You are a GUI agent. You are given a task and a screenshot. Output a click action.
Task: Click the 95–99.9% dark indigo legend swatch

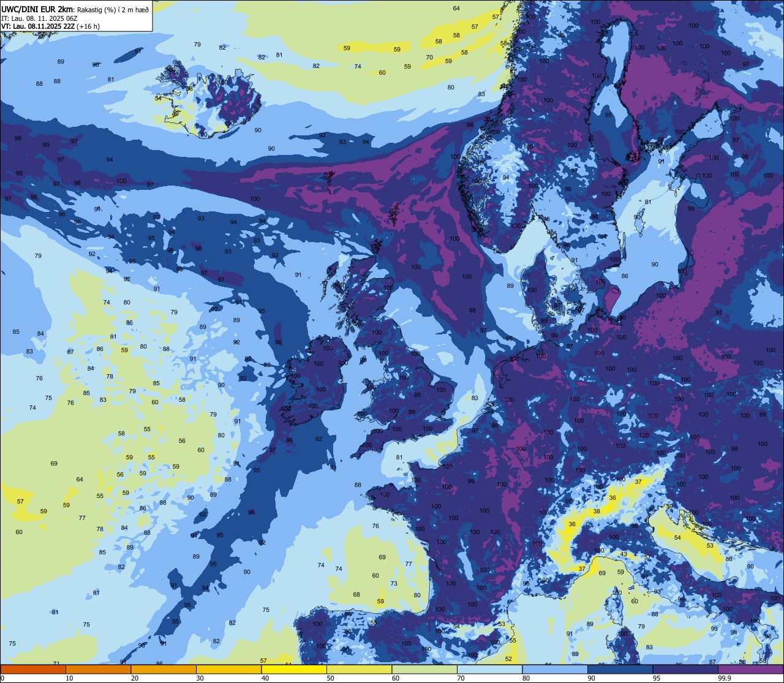[x=685, y=669]
